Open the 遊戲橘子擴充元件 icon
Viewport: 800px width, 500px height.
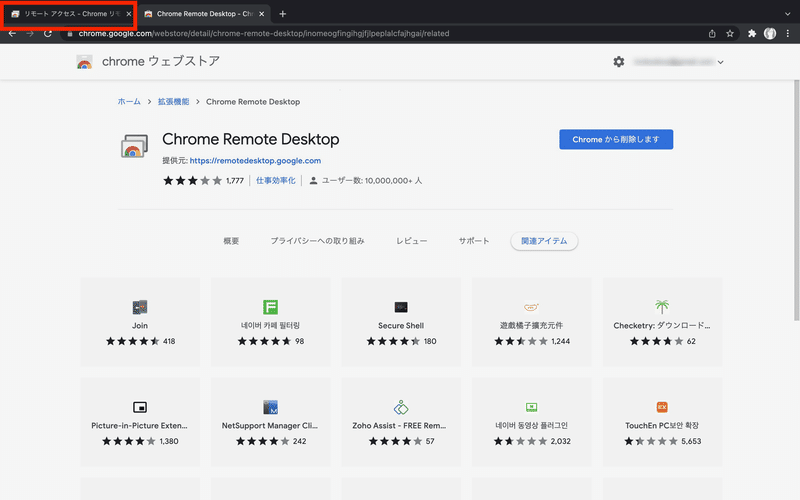pyautogui.click(x=532, y=307)
